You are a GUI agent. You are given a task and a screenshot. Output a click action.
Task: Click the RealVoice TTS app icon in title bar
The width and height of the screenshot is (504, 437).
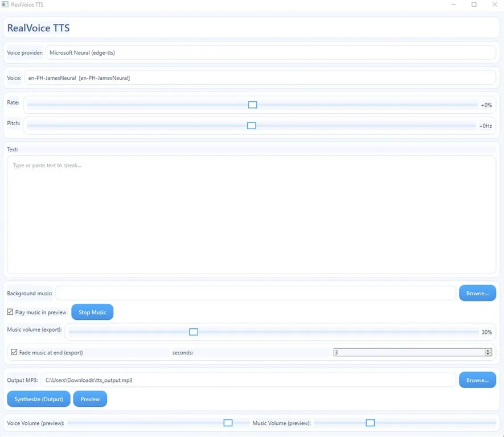point(5,5)
